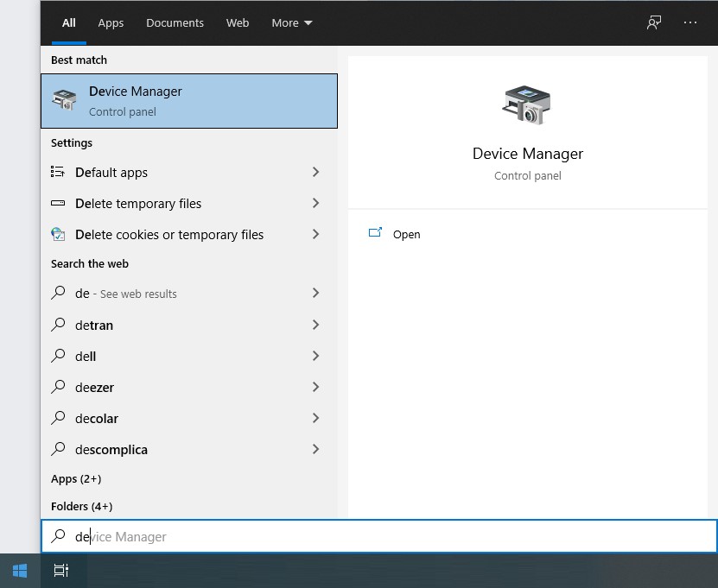
Task: Open the Feedback icon in the search header
Action: point(654,22)
